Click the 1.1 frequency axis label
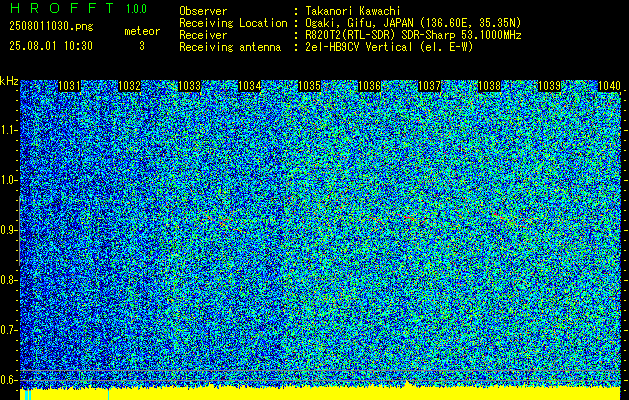 [x=9, y=130]
